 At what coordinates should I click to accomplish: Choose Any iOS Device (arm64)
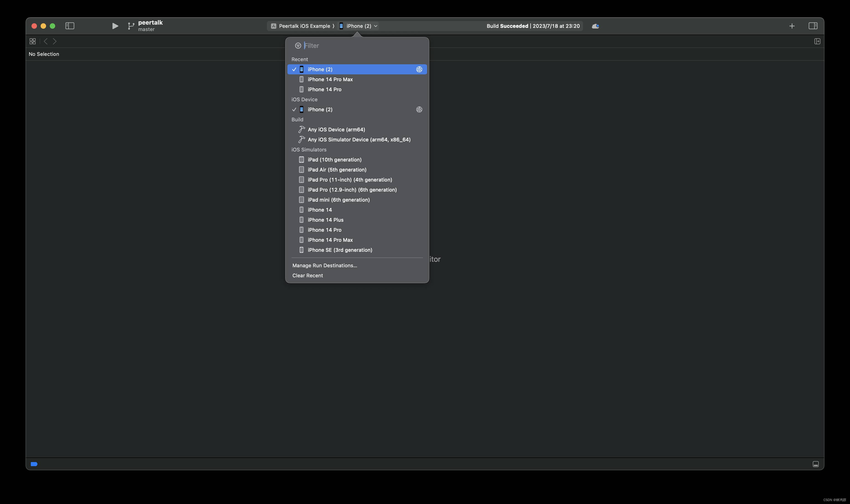357,129
